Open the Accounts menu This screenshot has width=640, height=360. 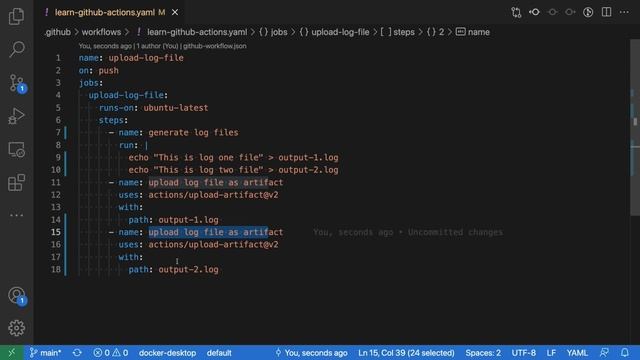pos(17,296)
